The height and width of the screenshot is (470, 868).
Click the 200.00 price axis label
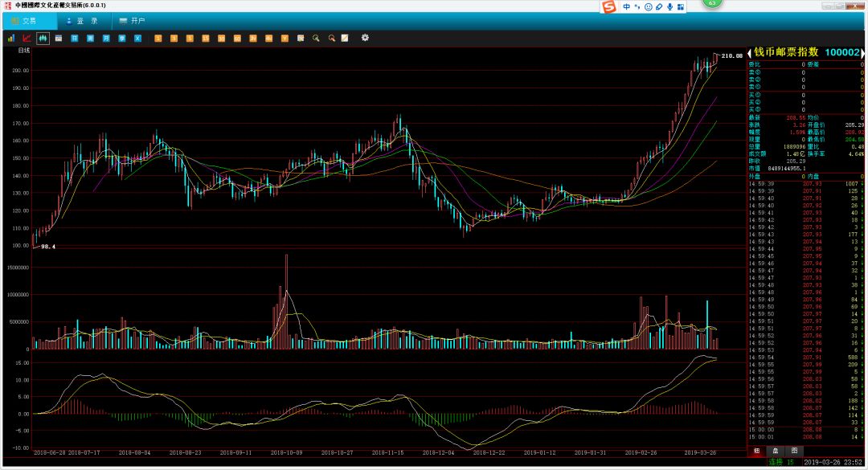(x=20, y=71)
